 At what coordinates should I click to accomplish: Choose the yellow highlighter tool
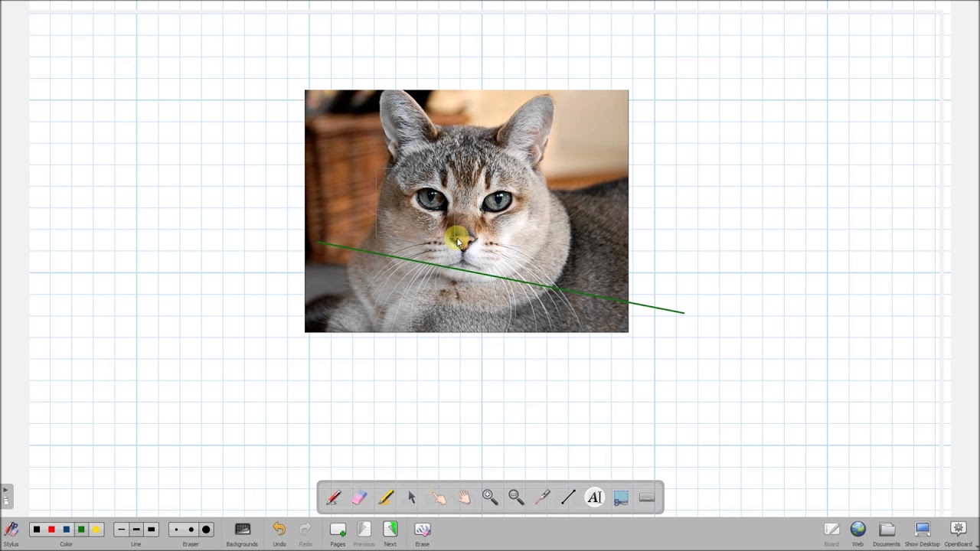[x=386, y=497]
